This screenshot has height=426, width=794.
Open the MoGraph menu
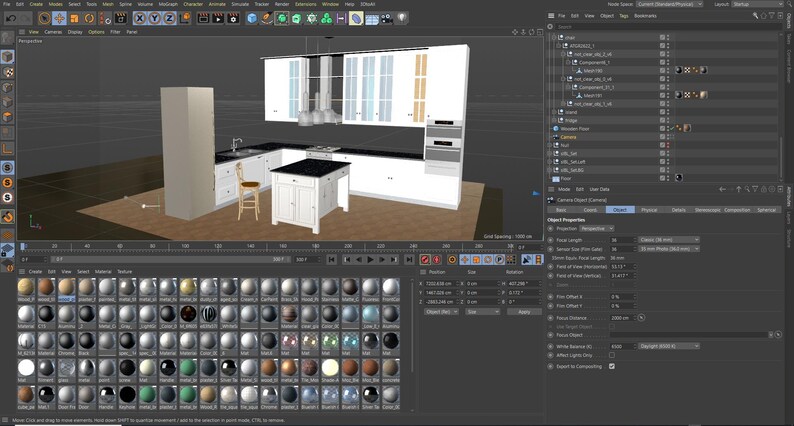(168, 4)
